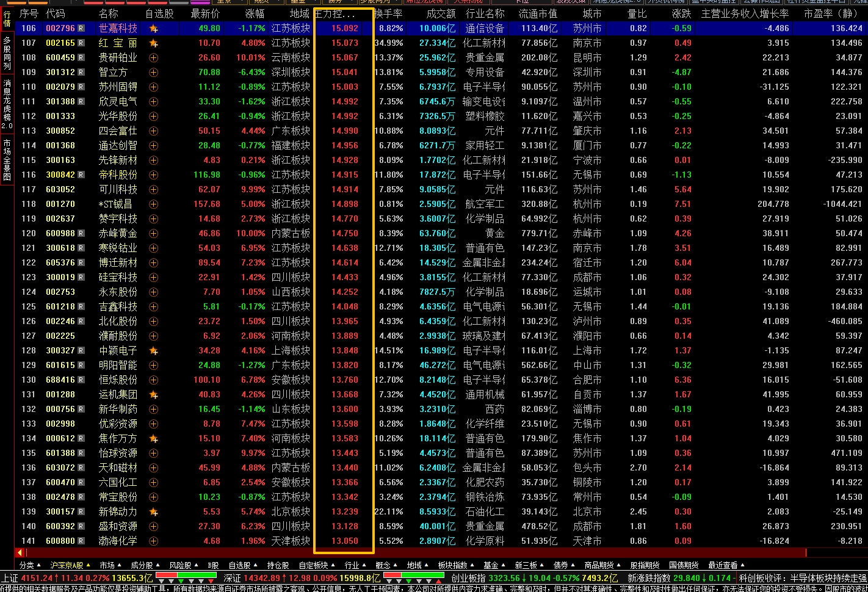Open the 持仓股 tab
Image resolution: width=868 pixels, height=592 pixels.
coord(278,565)
